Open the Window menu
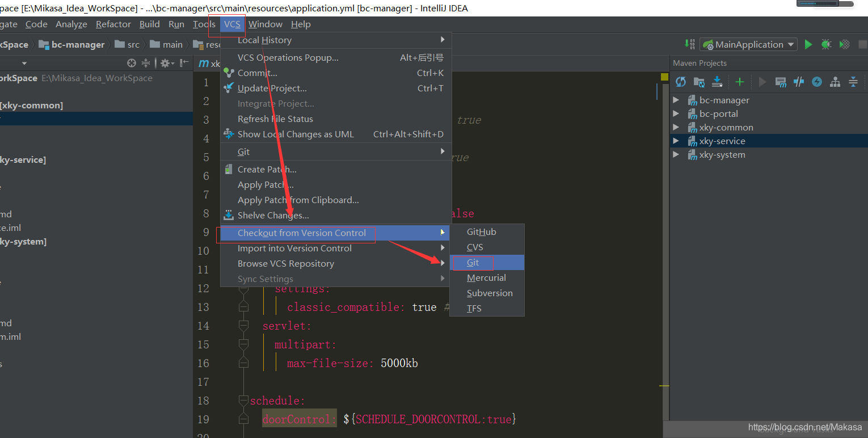868x438 pixels. (266, 24)
